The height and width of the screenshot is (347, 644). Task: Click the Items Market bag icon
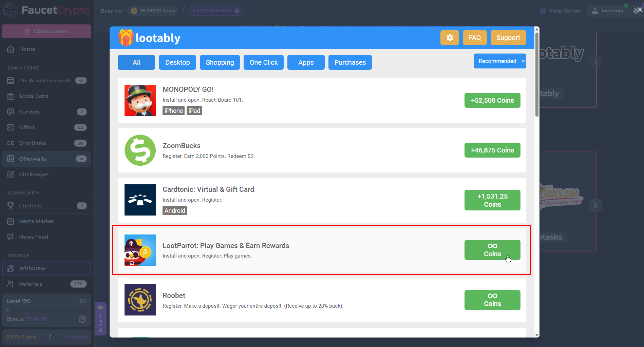tap(11, 221)
